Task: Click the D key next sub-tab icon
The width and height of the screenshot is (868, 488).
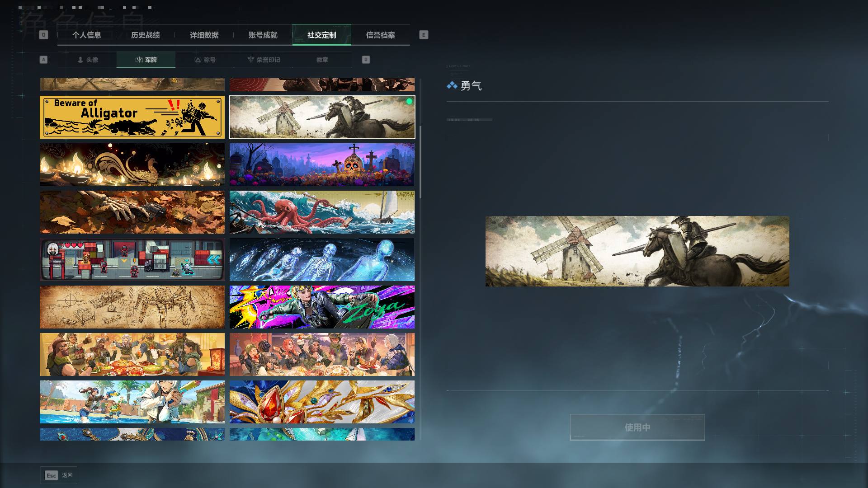Action: 366,60
